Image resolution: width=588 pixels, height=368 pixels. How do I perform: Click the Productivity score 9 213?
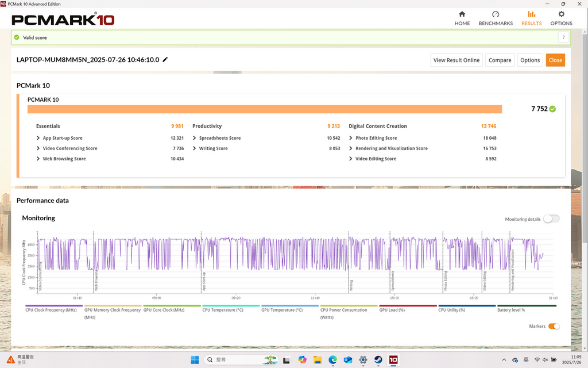point(334,126)
